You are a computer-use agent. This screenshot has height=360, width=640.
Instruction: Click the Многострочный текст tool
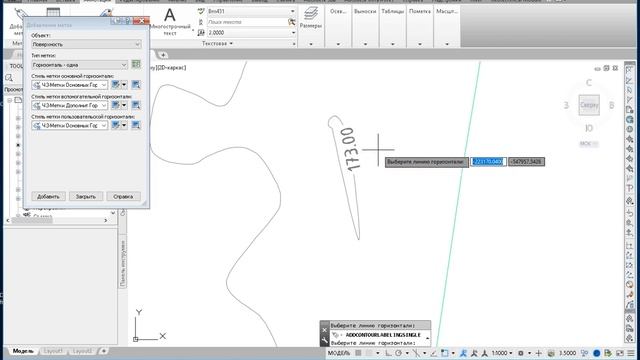click(170, 22)
